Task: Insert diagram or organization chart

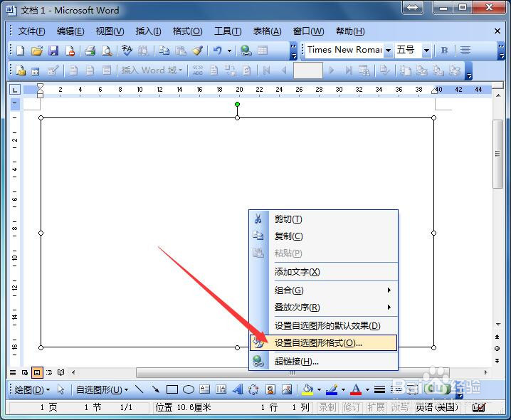Action: [253, 389]
